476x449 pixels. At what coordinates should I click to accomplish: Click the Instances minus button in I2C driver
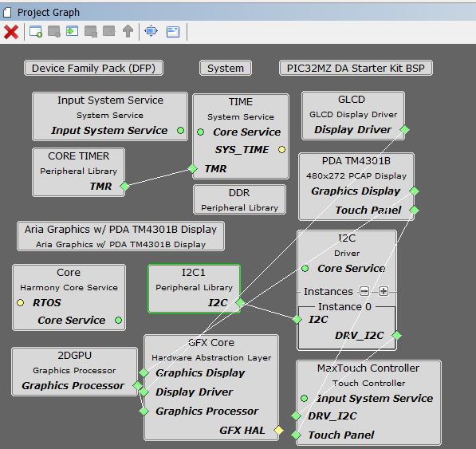coord(364,291)
